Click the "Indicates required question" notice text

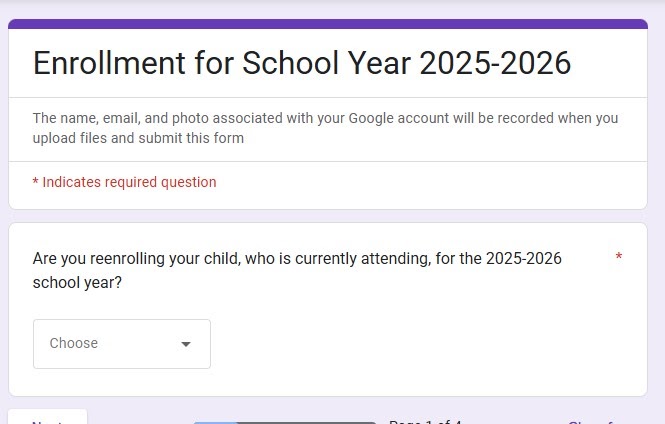coord(129,182)
